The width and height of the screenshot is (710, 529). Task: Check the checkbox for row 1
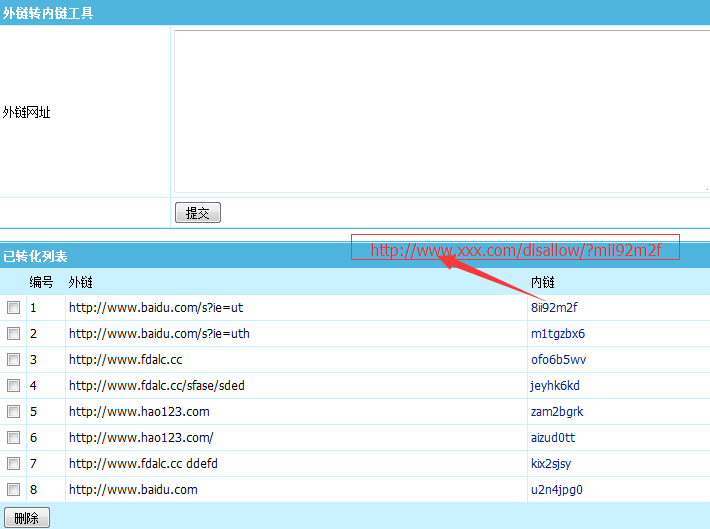pos(14,308)
